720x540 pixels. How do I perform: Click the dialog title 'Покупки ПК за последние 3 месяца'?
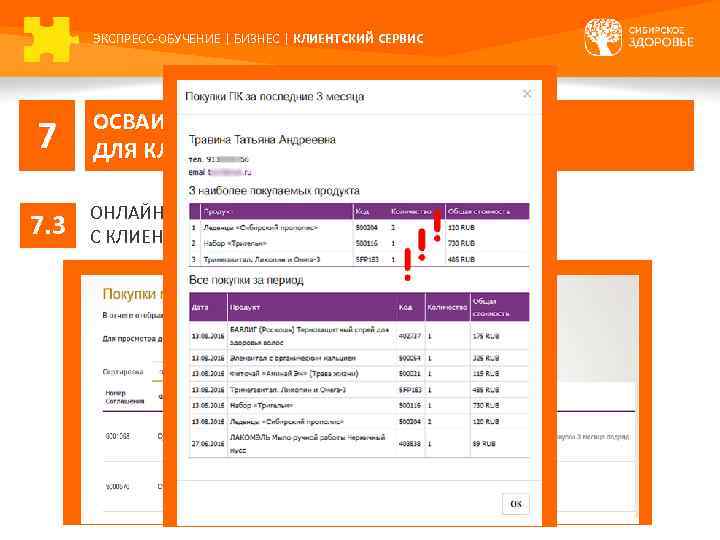pos(275,97)
